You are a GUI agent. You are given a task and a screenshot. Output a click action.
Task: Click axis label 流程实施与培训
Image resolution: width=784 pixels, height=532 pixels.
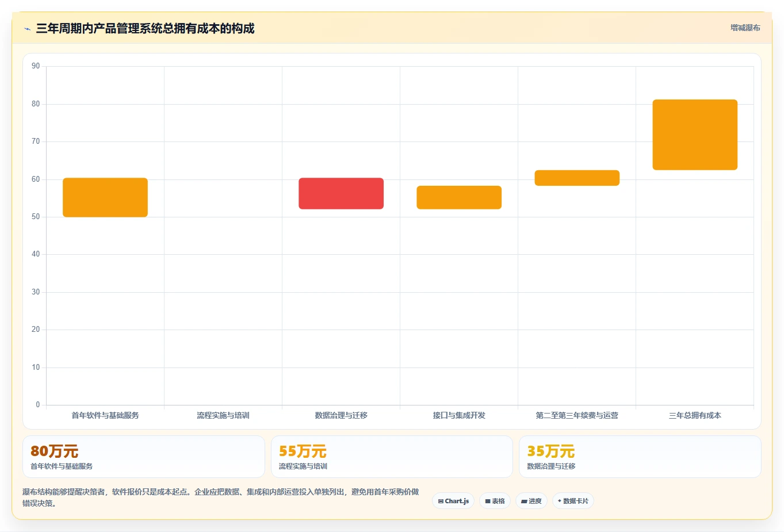click(x=223, y=415)
